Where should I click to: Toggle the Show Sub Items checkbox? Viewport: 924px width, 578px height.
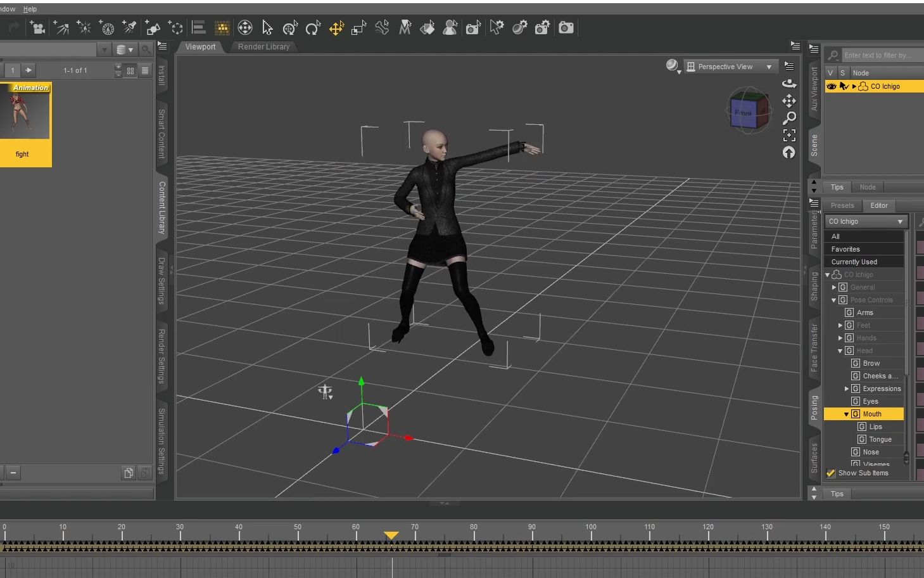pos(831,473)
